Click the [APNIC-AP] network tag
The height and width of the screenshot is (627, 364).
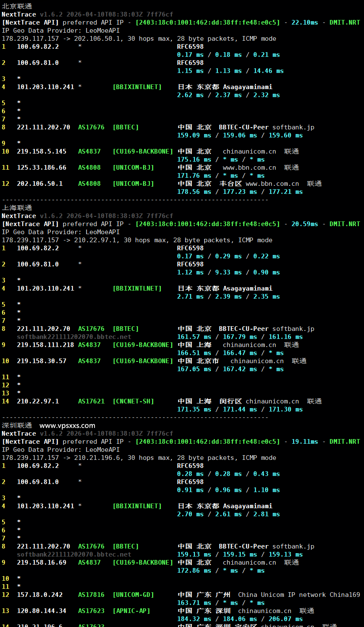point(131,611)
